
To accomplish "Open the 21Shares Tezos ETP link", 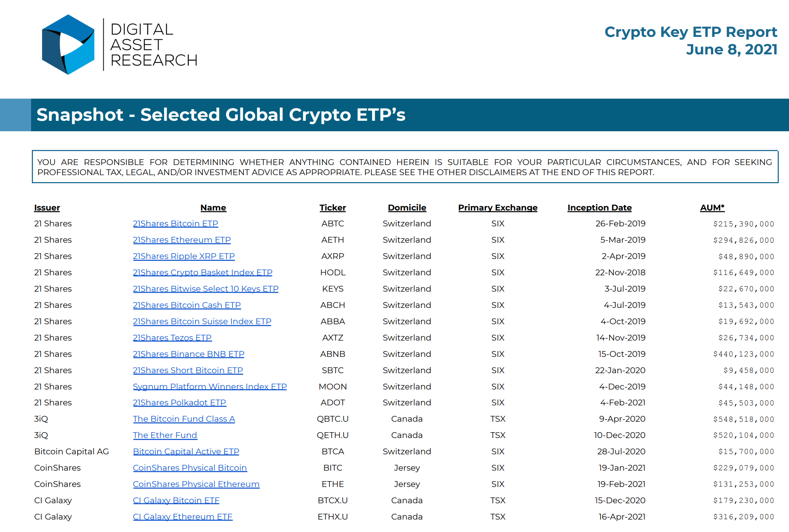I will (172, 338).
